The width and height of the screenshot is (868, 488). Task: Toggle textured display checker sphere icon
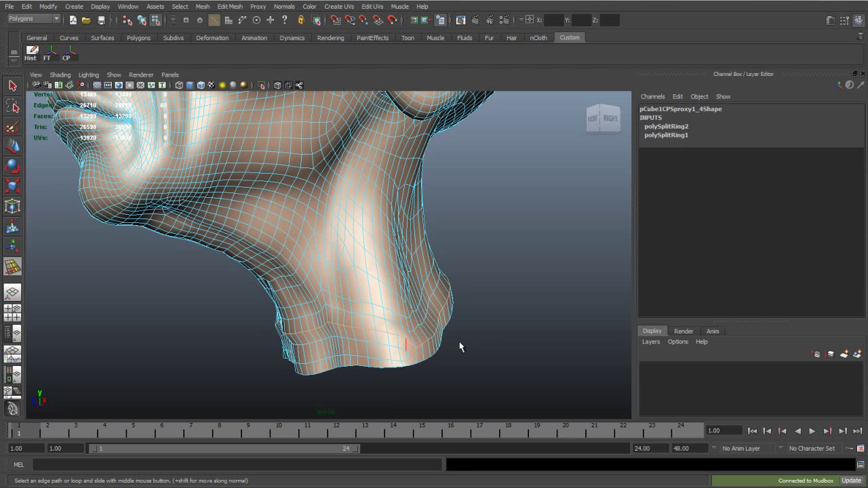coord(212,85)
